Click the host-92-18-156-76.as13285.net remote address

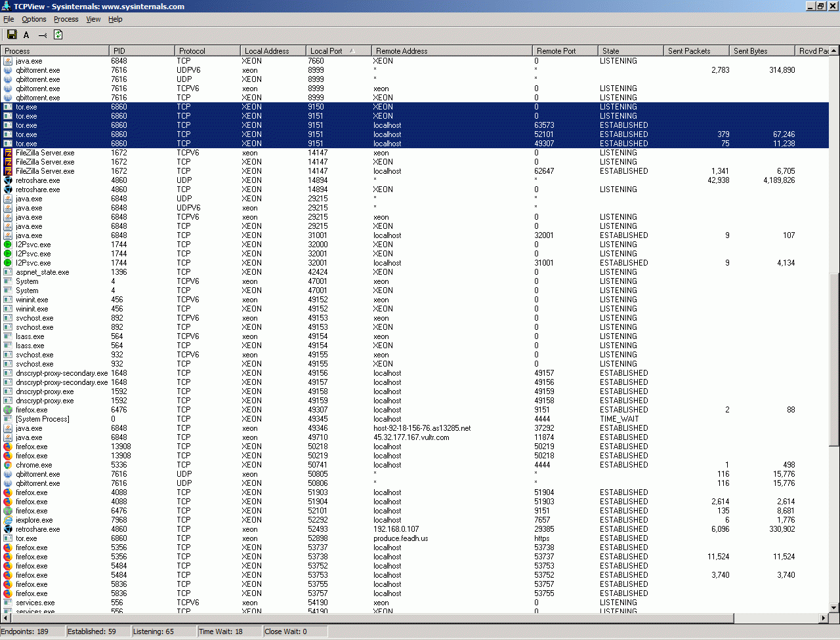pyautogui.click(x=422, y=428)
